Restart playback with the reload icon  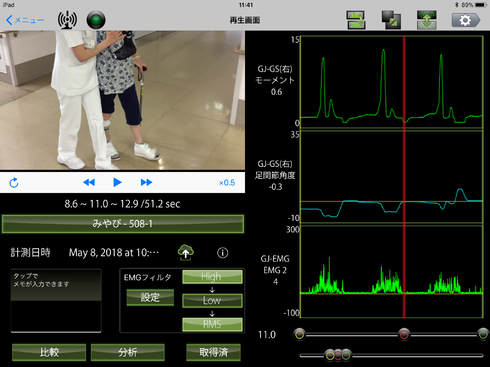(x=14, y=183)
